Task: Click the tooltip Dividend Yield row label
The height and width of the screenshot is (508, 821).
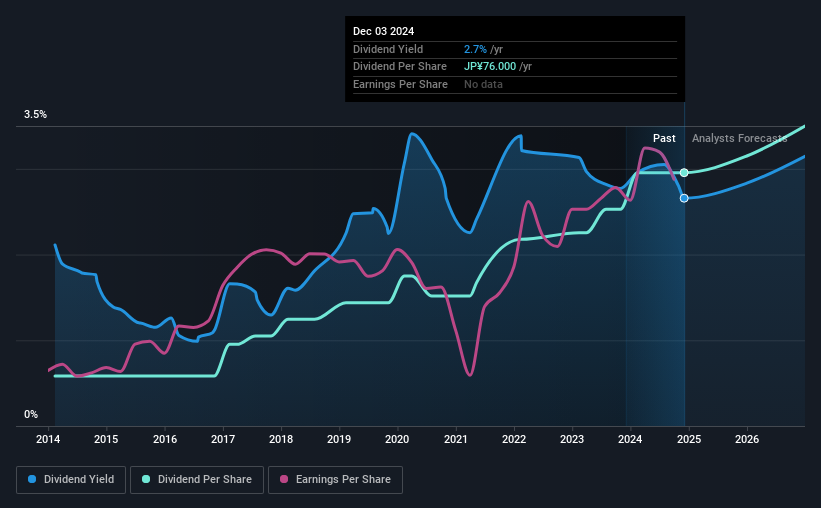Action: click(x=388, y=49)
